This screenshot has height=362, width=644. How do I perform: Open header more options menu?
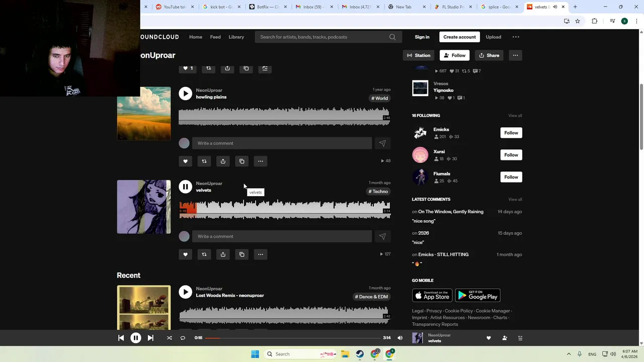coord(516,37)
